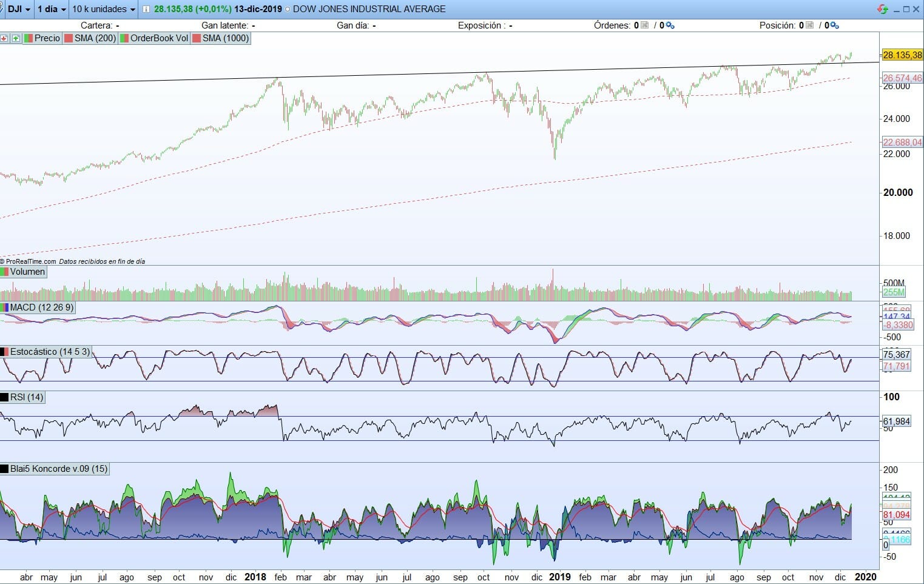Open the SMA (200) indicator label

click(x=90, y=38)
